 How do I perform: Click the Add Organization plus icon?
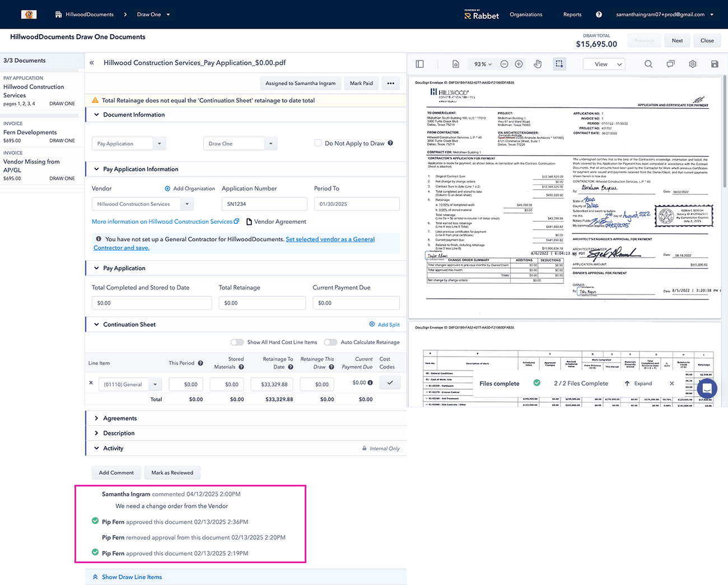click(167, 189)
